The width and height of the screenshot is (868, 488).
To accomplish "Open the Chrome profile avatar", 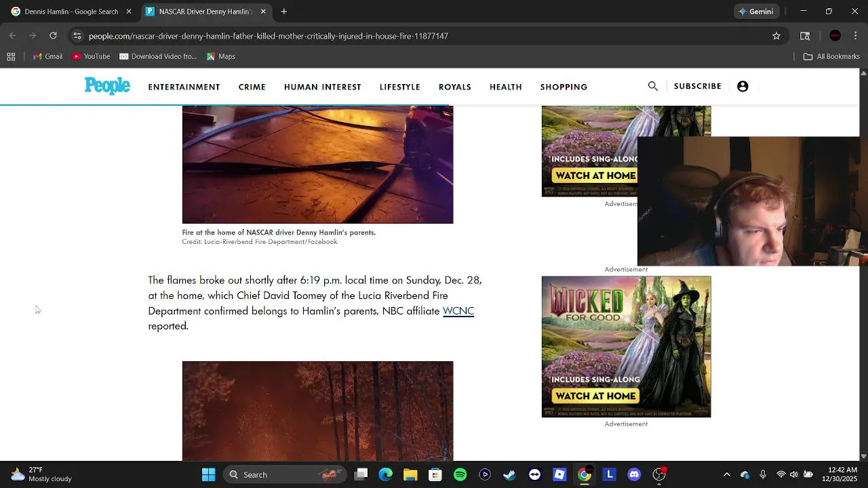I will tap(835, 36).
